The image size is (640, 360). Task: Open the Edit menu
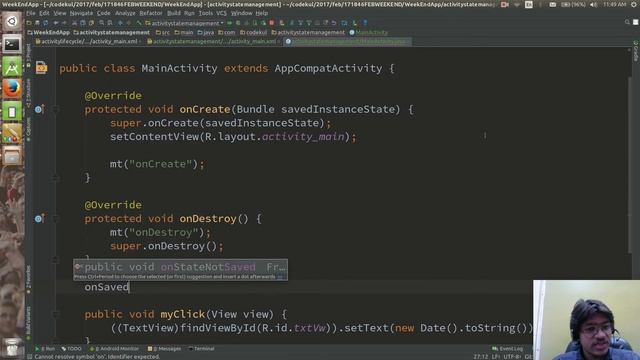tap(44, 13)
